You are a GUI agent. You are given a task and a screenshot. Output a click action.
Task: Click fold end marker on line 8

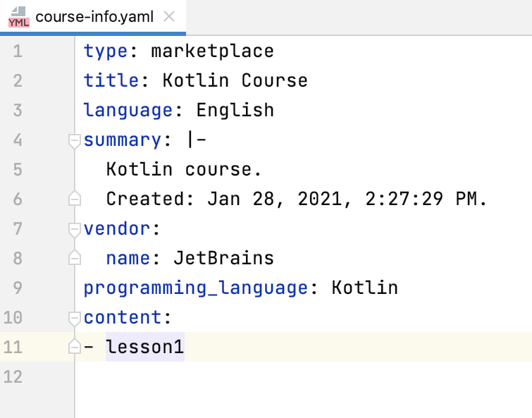click(x=74, y=259)
